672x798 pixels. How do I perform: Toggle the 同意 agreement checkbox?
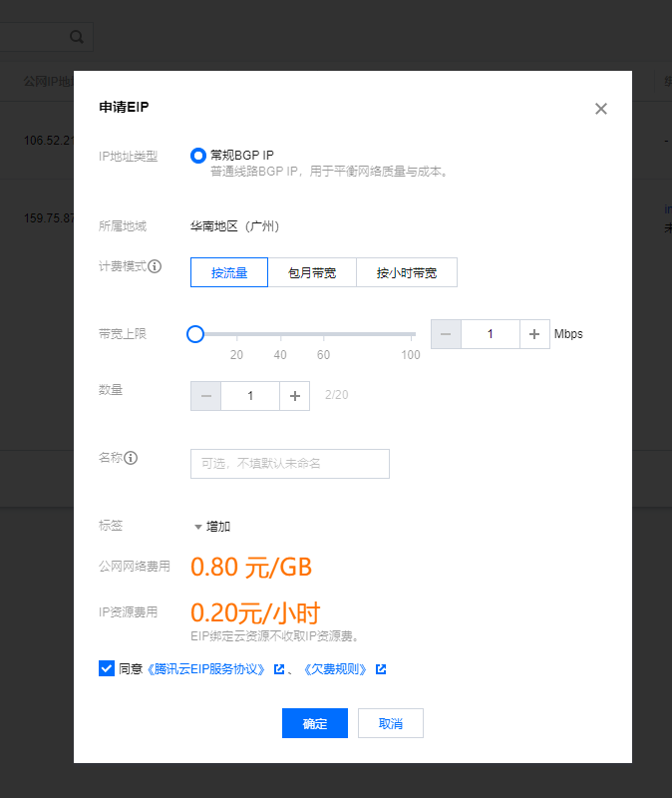pos(107,668)
